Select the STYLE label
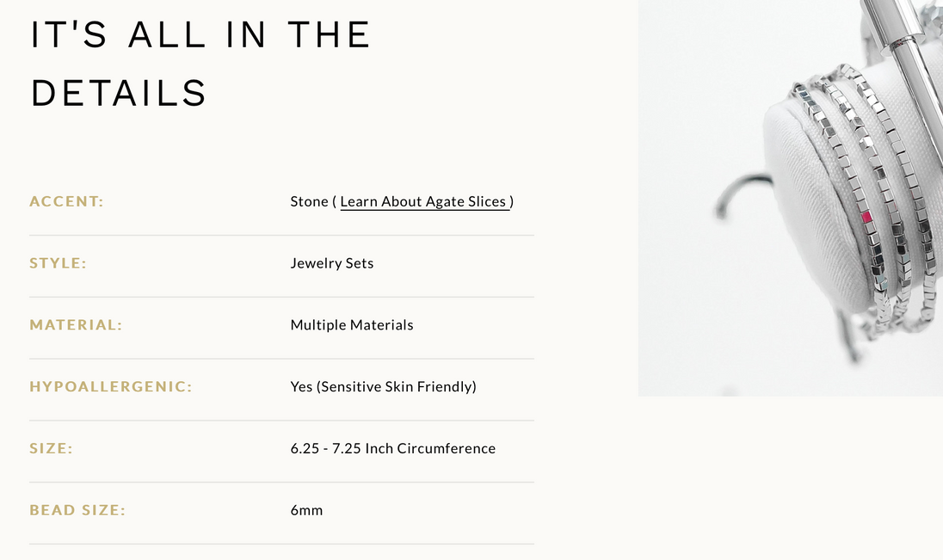 [x=59, y=264]
